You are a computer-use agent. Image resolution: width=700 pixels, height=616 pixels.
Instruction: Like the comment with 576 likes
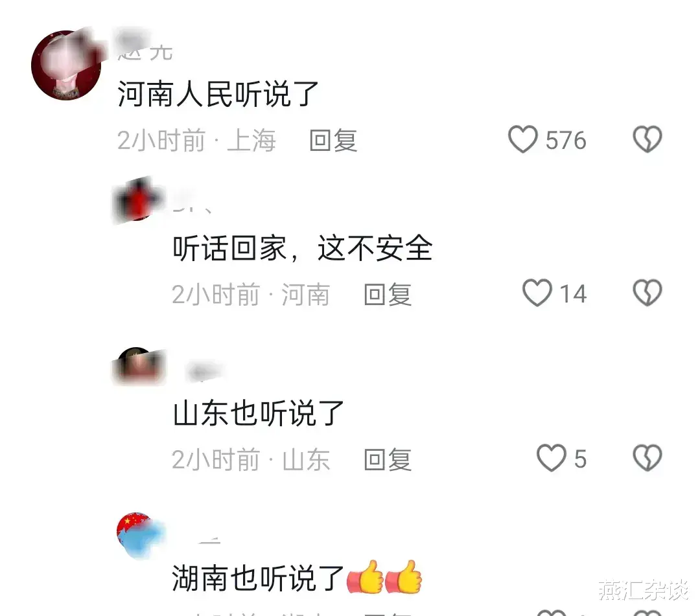[523, 140]
